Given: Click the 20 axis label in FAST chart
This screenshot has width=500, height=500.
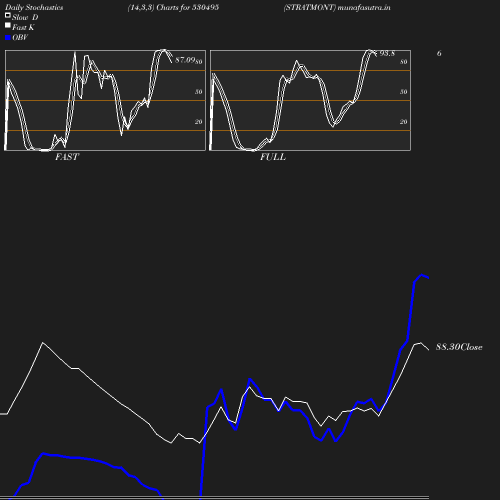Looking at the screenshot, I should [x=199, y=122].
